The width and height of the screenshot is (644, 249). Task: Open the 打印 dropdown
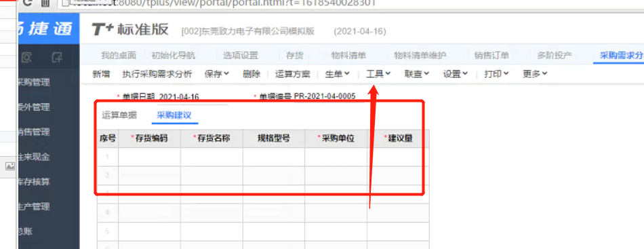pos(496,74)
